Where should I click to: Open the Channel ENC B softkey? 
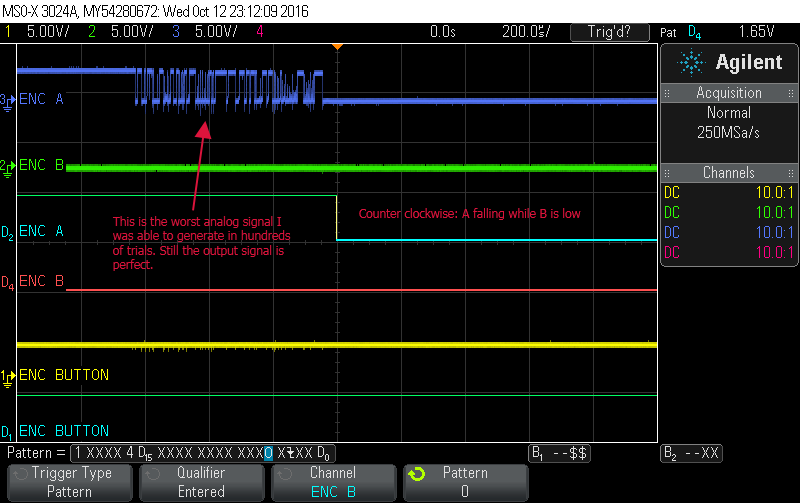[x=333, y=482]
